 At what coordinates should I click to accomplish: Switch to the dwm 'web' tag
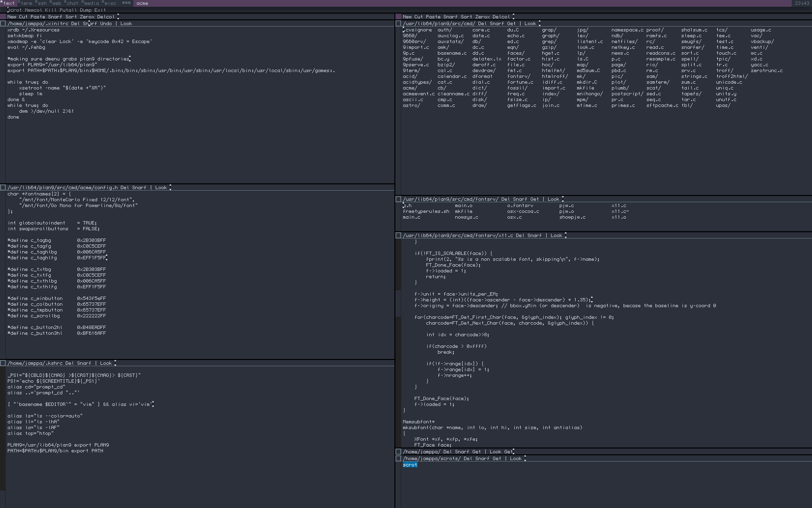coord(56,3)
